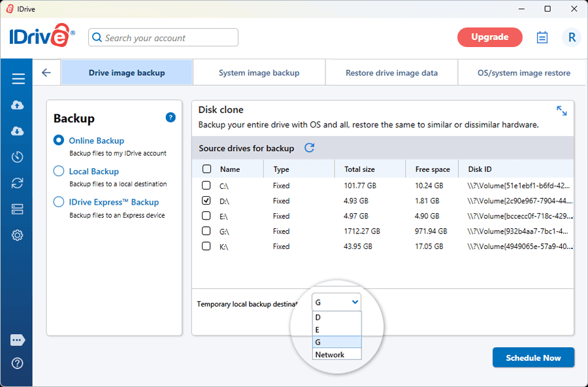Click the Online Backup label link

point(97,141)
